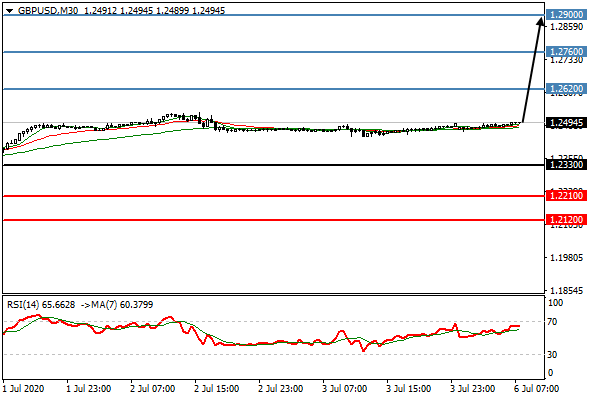Select the 1.21200 red level label
Viewport: 590px width, 400px height.
click(566, 219)
